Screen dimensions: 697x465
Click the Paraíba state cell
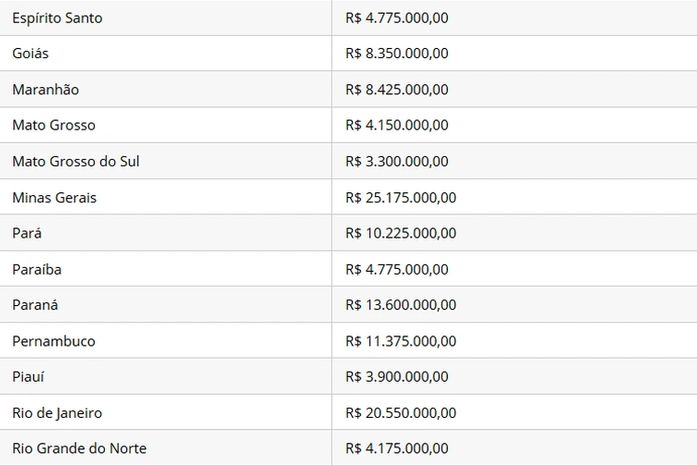[x=37, y=269]
